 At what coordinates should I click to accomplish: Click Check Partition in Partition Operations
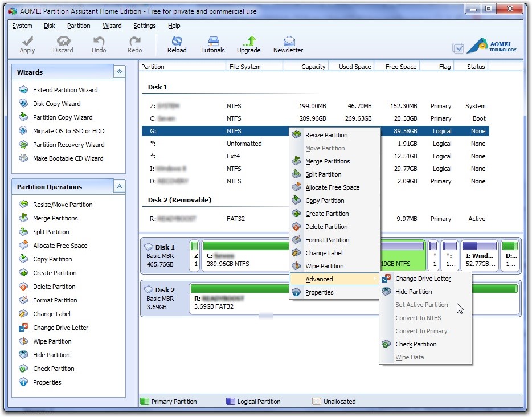54,369
